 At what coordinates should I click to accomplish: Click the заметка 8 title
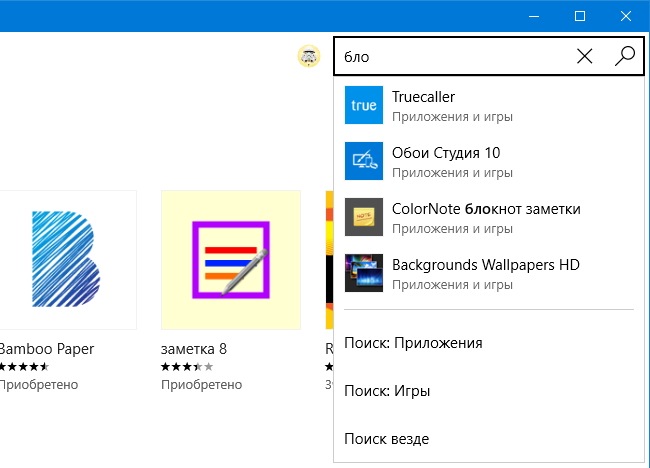pos(194,349)
